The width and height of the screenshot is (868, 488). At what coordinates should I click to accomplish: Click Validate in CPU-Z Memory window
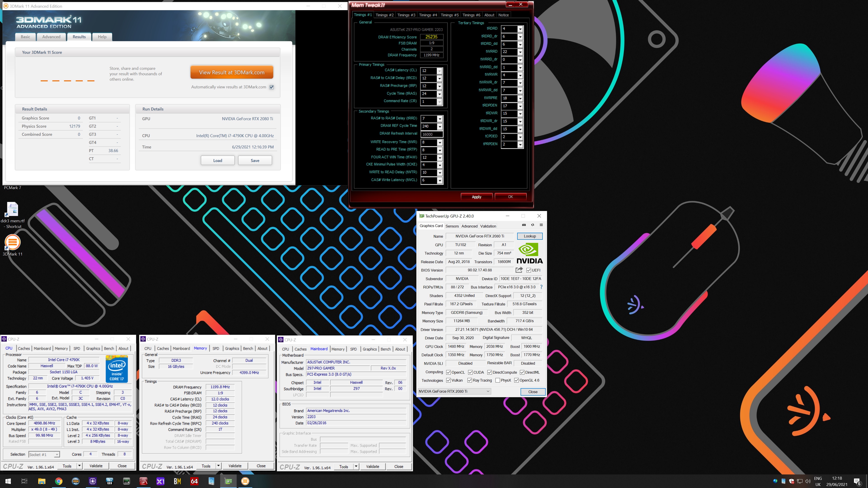tap(235, 466)
